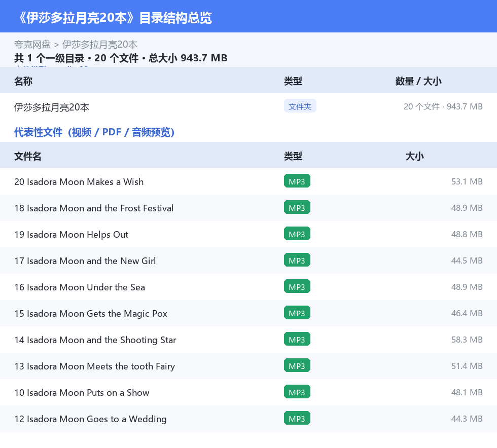The width and height of the screenshot is (497, 448).
Task: Click the 48.1 MB size value
Action: (x=467, y=392)
